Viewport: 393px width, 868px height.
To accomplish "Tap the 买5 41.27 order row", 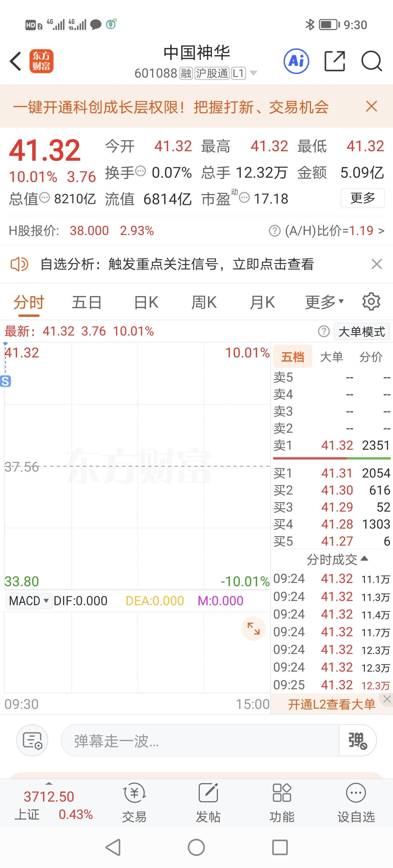I will [x=332, y=541].
